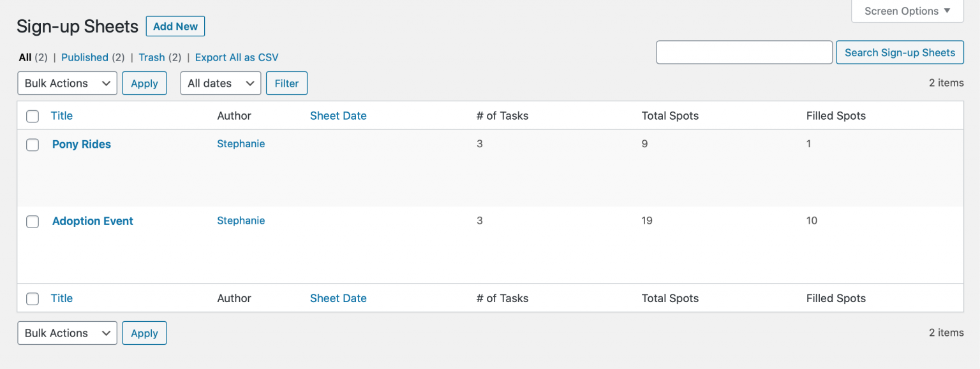Open the All dates filter dropdown

221,83
